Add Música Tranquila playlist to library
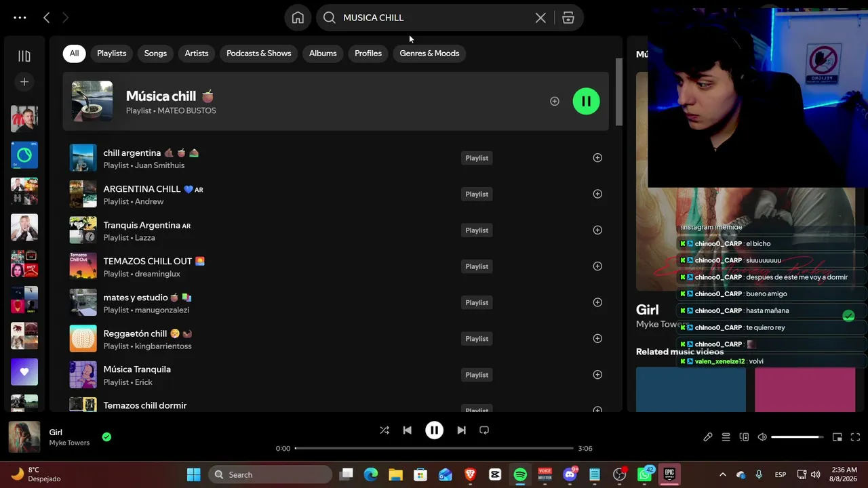Image resolution: width=868 pixels, height=488 pixels. (597, 375)
